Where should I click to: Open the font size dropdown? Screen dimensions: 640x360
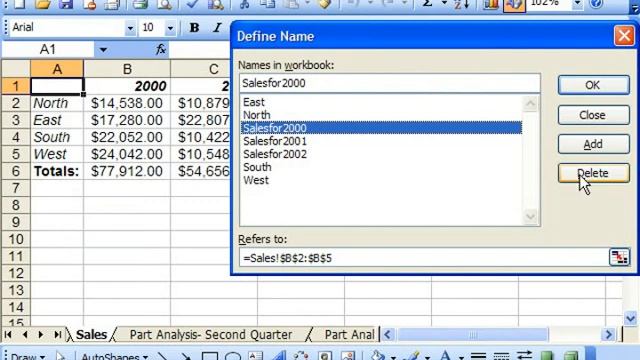click(x=170, y=28)
